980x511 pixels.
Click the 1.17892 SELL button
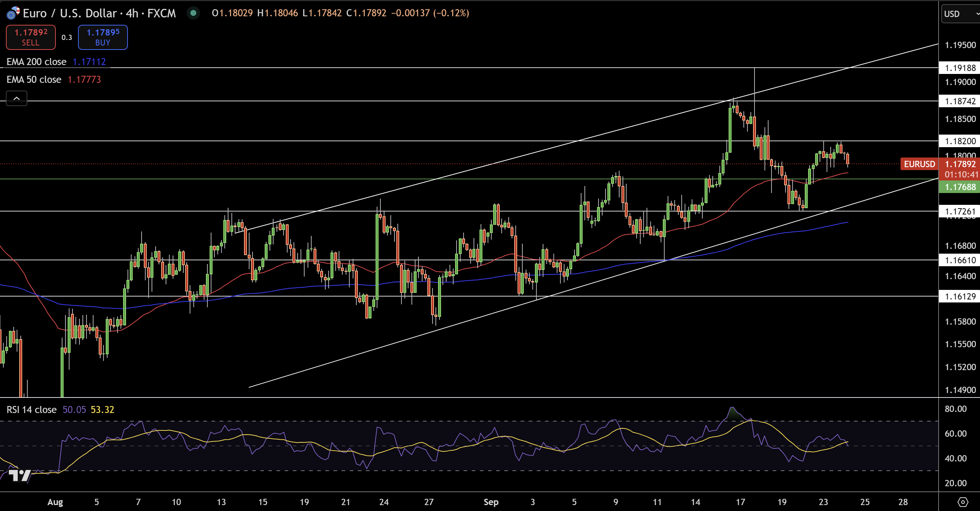31,37
